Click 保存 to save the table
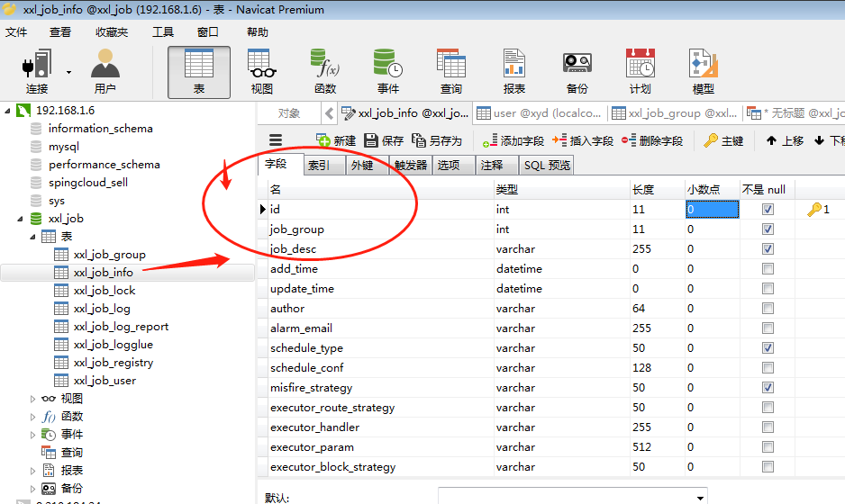The width and height of the screenshot is (845, 504). click(384, 140)
